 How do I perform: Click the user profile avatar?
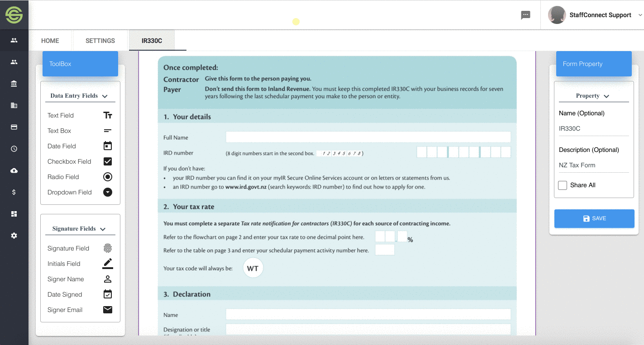pyautogui.click(x=557, y=15)
